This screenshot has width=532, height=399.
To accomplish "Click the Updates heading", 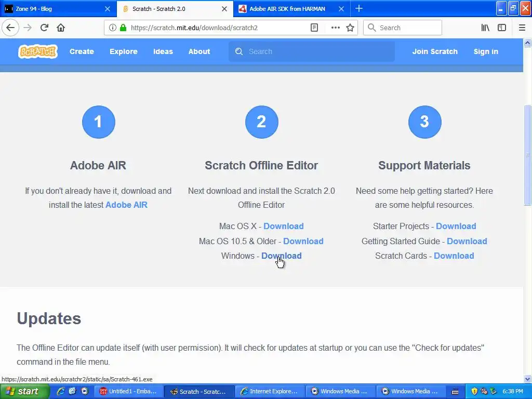I will 49,318.
